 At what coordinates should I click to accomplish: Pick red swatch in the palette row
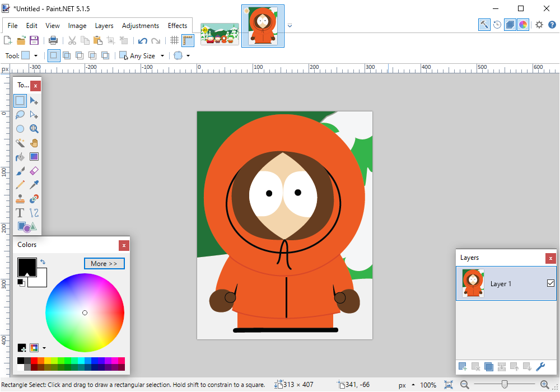coord(34,361)
